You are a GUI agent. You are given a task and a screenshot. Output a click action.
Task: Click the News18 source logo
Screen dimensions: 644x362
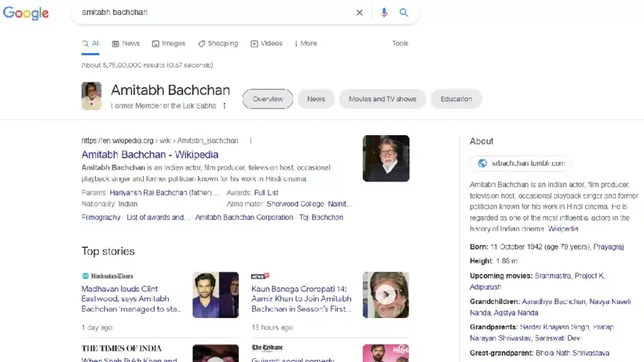[260, 277]
